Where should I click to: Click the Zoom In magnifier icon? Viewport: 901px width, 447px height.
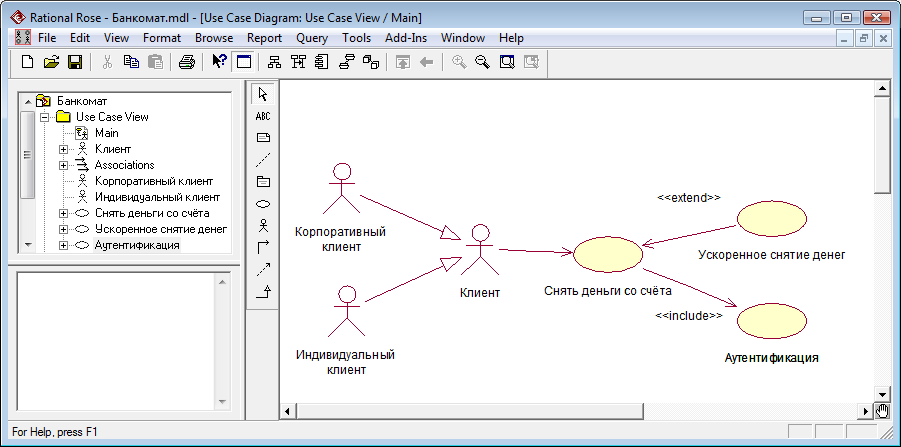(459, 62)
